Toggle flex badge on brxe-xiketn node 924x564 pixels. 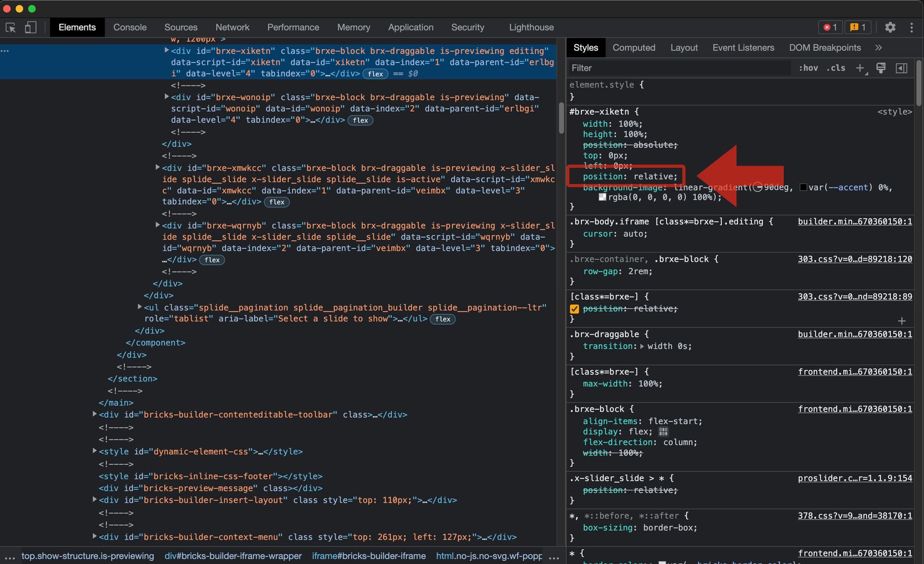pos(375,74)
